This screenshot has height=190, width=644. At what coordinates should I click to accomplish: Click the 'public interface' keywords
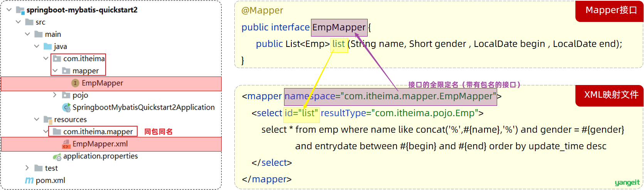click(276, 27)
